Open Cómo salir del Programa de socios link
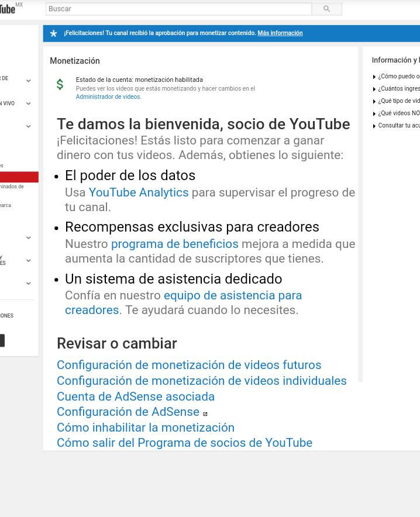420x517 pixels. (184, 443)
